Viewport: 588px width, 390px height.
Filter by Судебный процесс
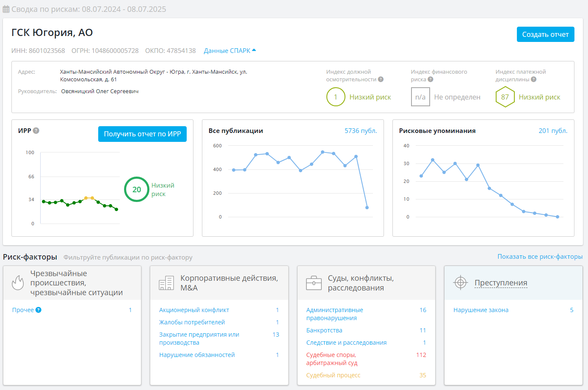coord(333,375)
